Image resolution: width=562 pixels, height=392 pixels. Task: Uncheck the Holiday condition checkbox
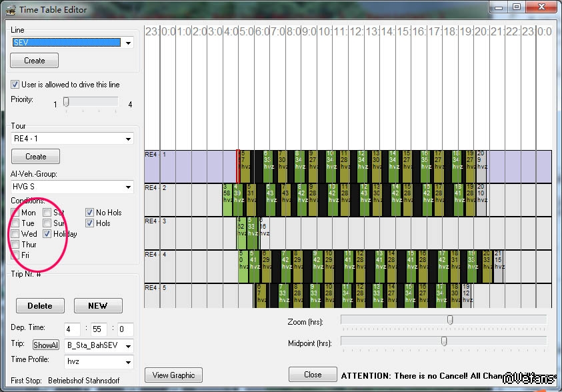[x=47, y=234]
